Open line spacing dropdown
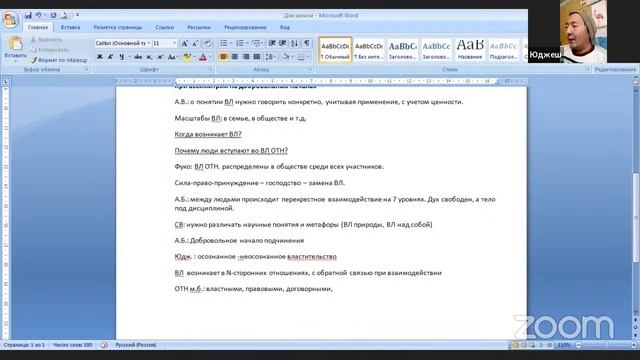The width and height of the screenshot is (640, 360). tap(270, 57)
